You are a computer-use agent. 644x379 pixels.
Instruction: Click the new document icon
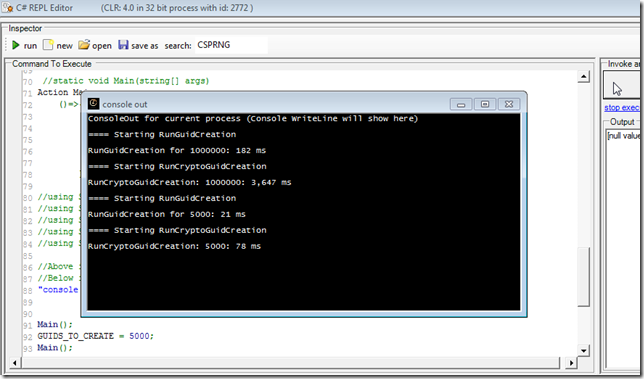click(48, 45)
